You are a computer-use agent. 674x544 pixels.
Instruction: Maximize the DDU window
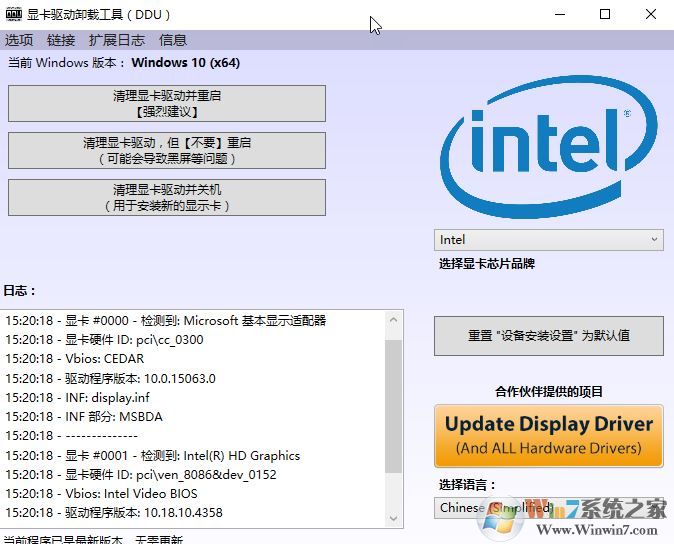click(x=605, y=14)
